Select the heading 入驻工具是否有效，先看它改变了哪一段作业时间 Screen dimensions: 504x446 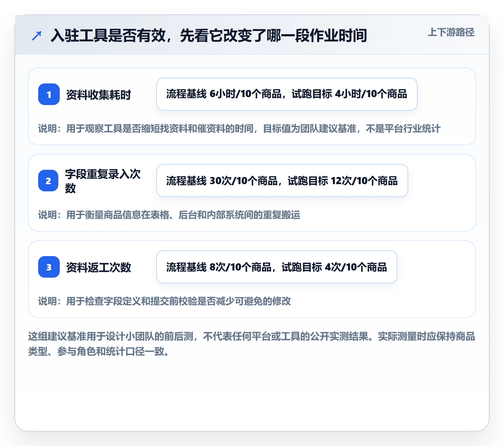[x=209, y=35]
